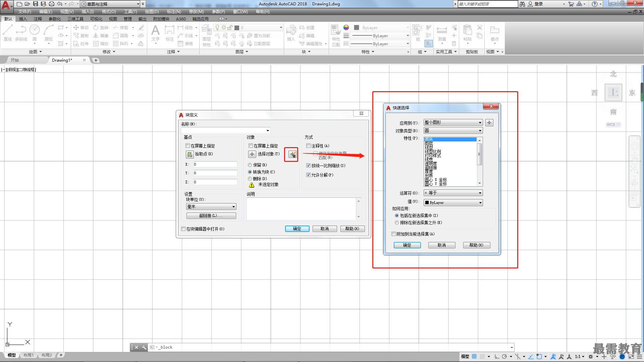The image size is (644, 362).
Task: Select the Line (直线) draw tool
Action: coord(8,33)
